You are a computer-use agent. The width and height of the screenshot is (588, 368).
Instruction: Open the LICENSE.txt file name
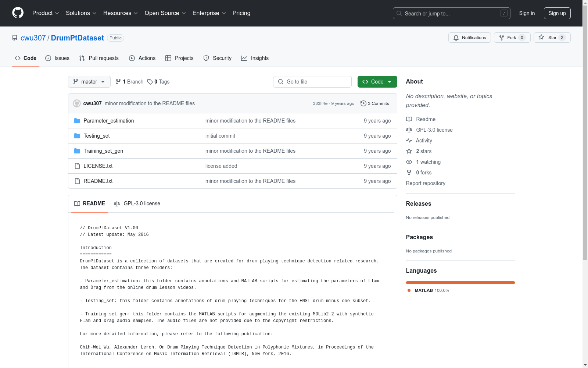[98, 166]
